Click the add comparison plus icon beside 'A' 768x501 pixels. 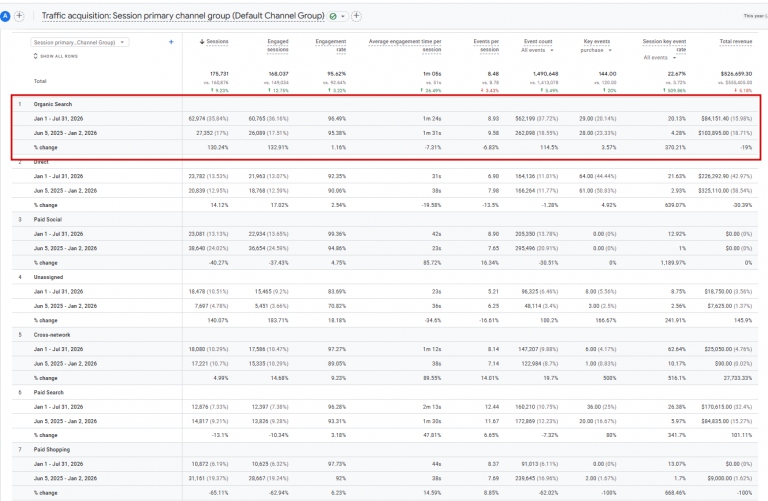pos(19,16)
